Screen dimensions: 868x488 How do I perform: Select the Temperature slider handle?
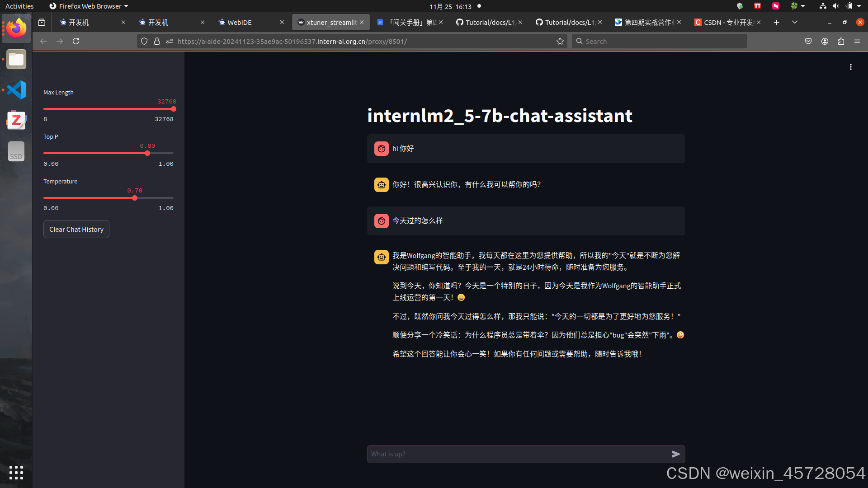click(135, 198)
